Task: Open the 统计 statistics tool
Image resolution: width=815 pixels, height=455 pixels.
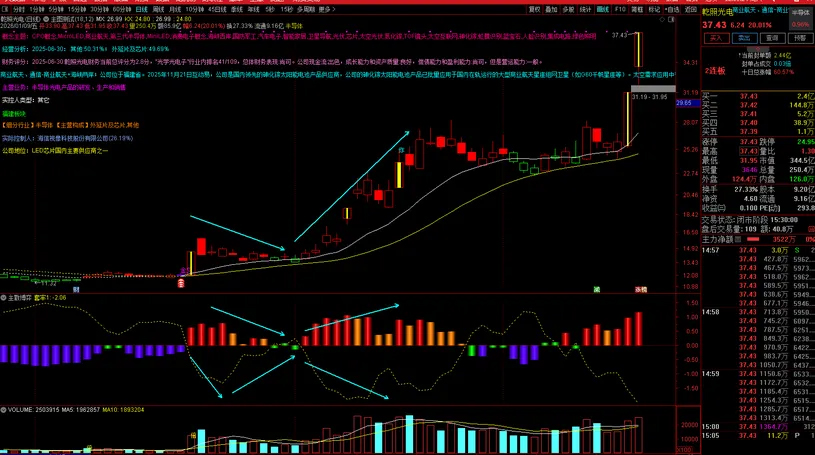Action: 586,9
